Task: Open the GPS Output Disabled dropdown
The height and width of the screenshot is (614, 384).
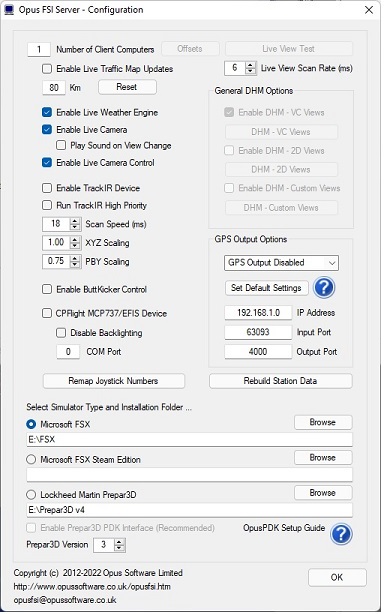Action: (x=281, y=263)
